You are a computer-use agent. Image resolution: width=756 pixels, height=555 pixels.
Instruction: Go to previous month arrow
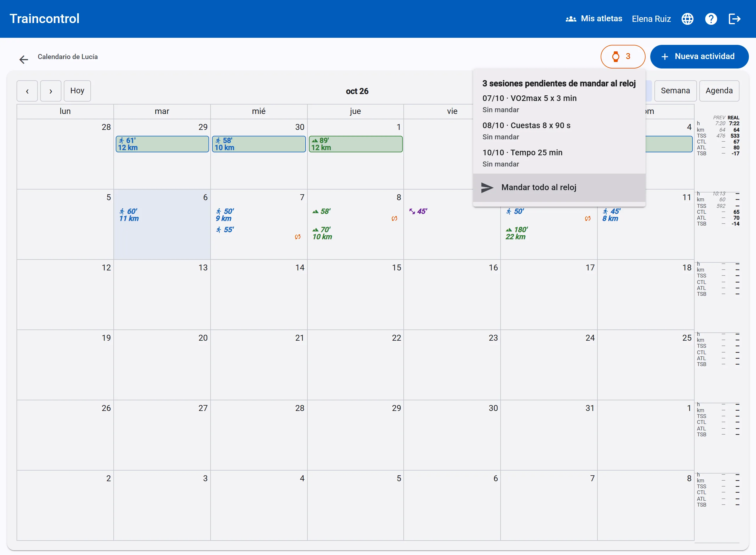(x=27, y=91)
